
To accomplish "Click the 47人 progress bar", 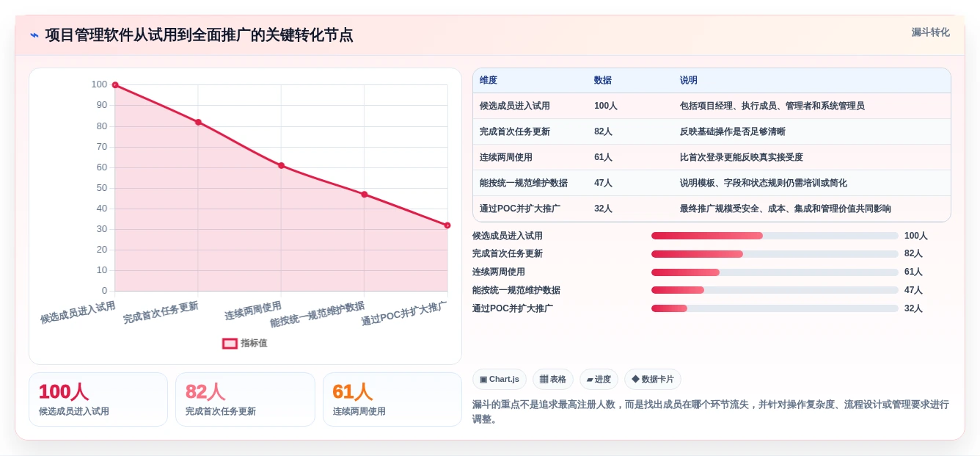I will [775, 290].
